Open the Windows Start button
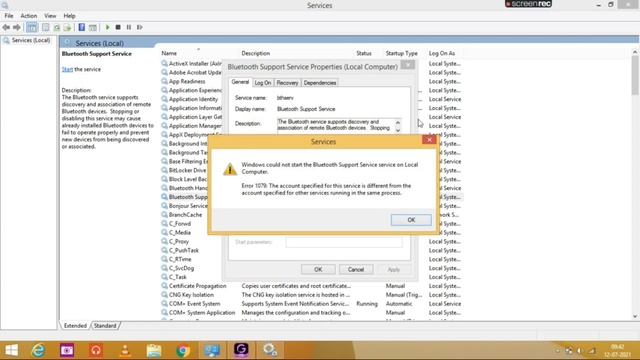Viewport: 640px width, 360px height. 11,350
